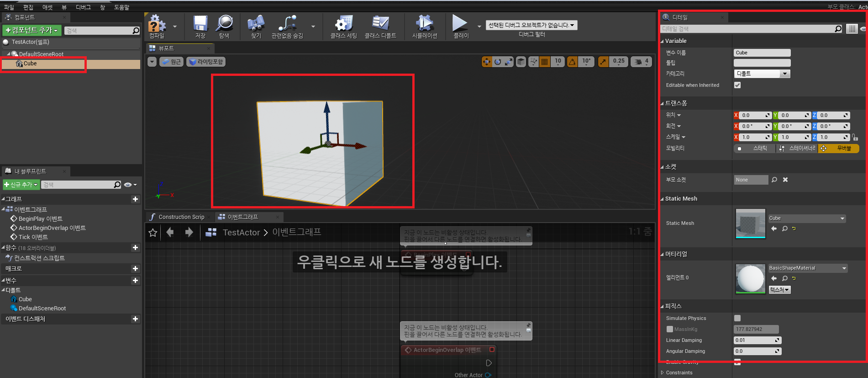Click the 컴포넌트 추가 button
868x378 pixels.
click(x=32, y=30)
